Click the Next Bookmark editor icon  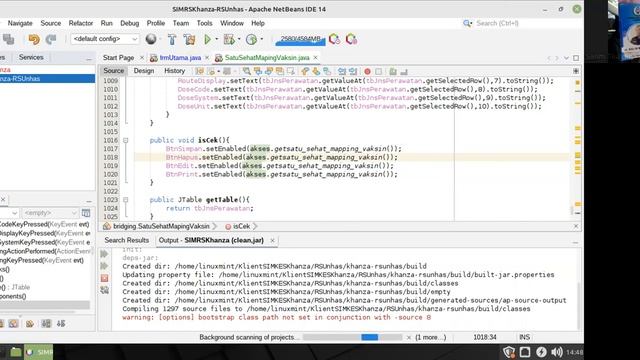pos(316,71)
